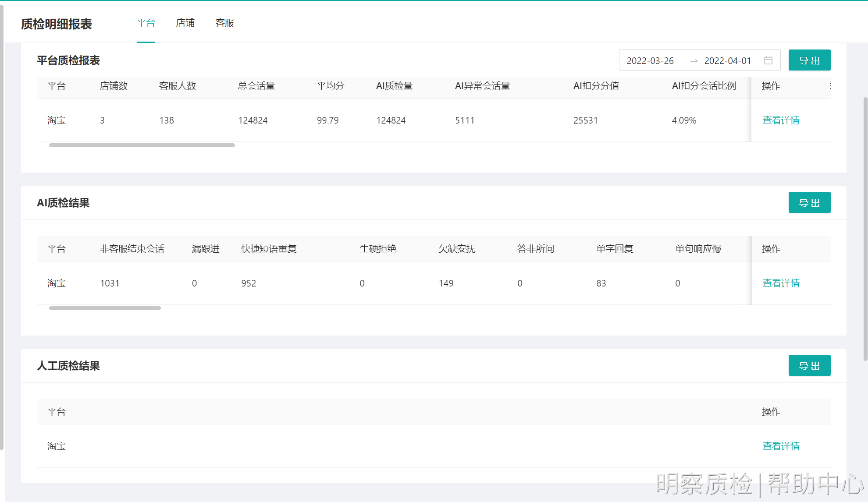Click the 非客服结束会话 column header
Image resolution: width=868 pixels, height=502 pixels.
(x=132, y=249)
